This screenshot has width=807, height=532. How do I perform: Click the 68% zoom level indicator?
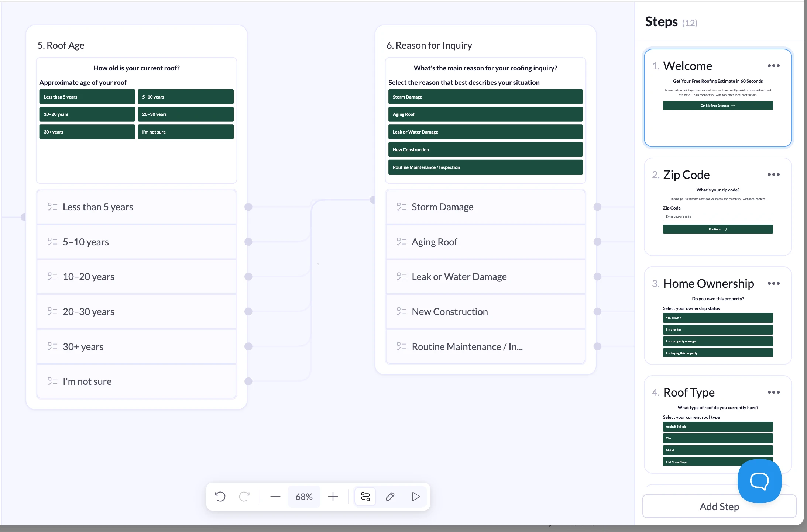click(304, 497)
